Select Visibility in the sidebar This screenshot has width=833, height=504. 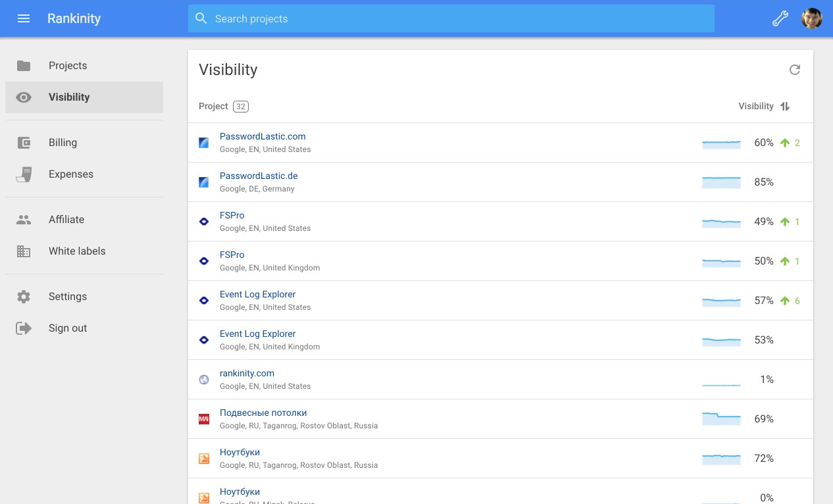point(84,97)
